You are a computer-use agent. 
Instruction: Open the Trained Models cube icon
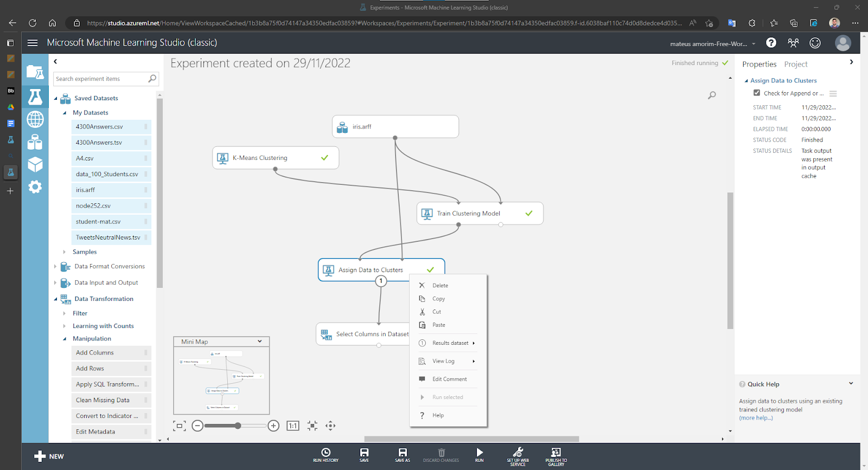point(35,164)
